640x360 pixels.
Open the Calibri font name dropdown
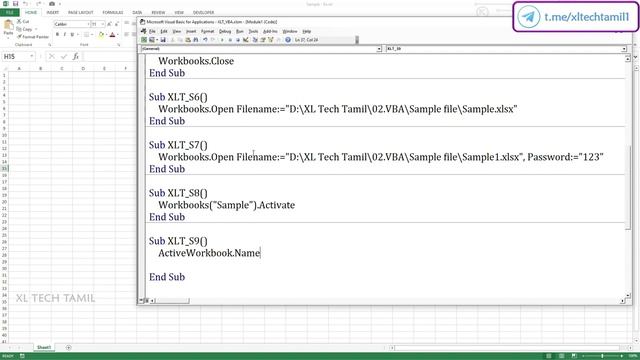click(88, 24)
